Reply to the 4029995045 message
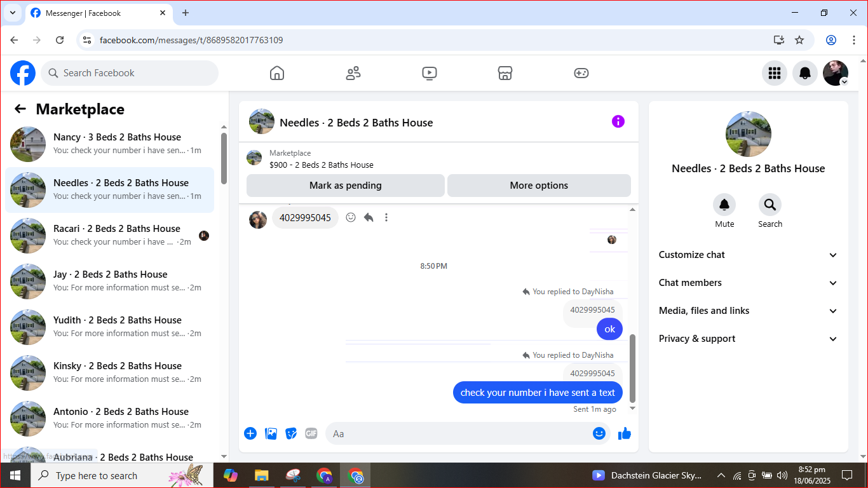 369,217
